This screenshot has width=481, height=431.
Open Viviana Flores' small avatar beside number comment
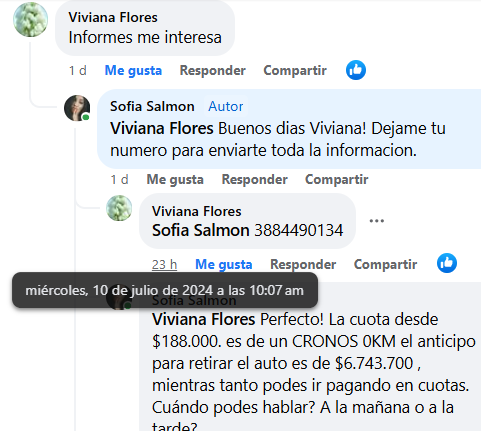[x=119, y=208]
